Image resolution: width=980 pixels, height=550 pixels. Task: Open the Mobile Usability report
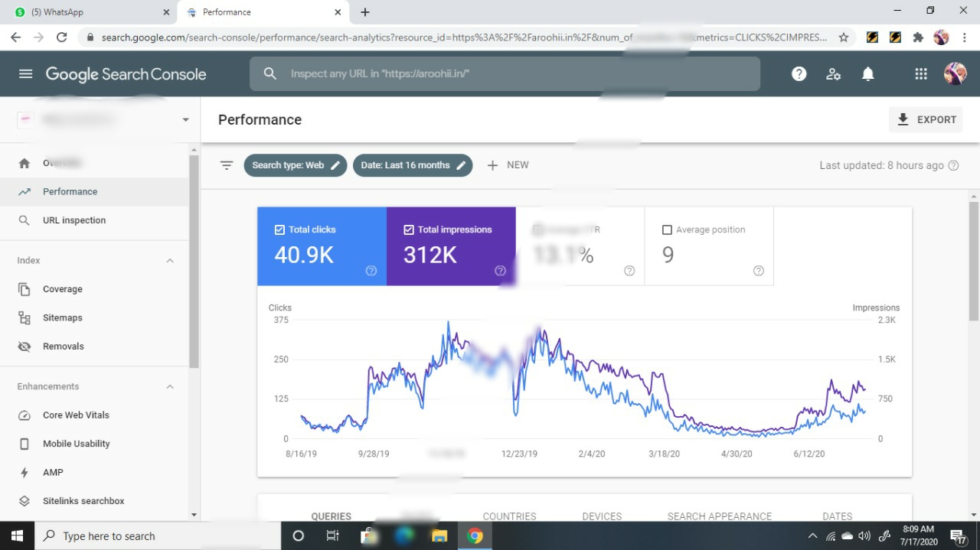click(76, 444)
